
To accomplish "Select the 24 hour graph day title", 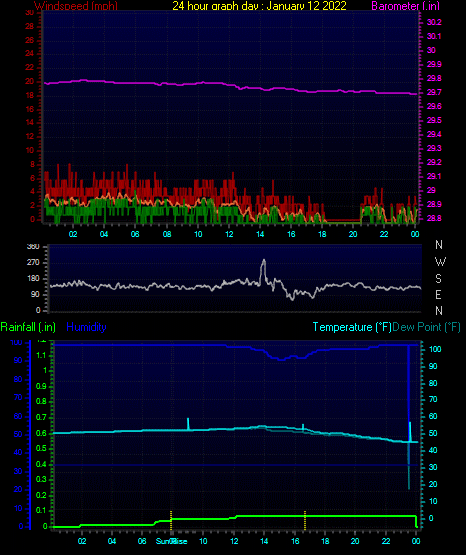I will click(259, 6).
